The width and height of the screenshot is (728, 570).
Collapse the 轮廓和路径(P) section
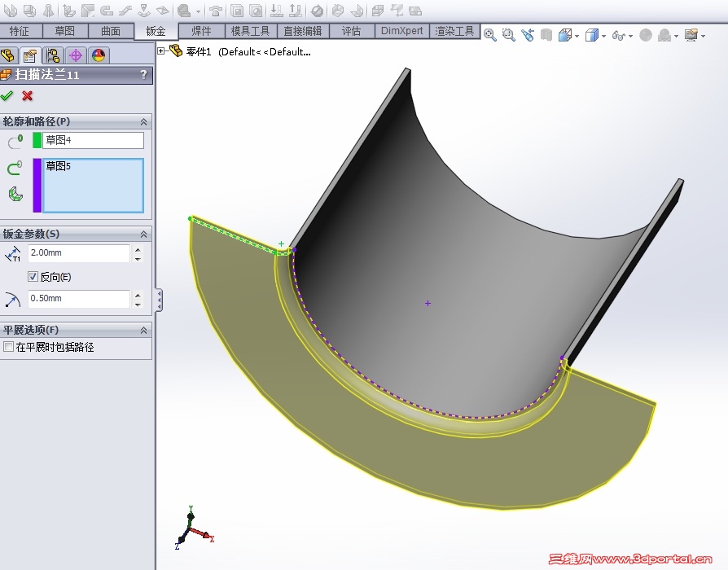[143, 121]
